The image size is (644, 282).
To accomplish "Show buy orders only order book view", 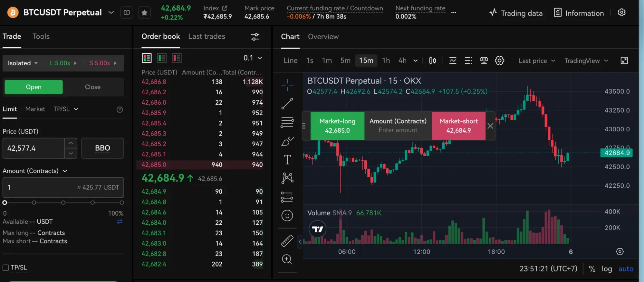I will pos(162,58).
